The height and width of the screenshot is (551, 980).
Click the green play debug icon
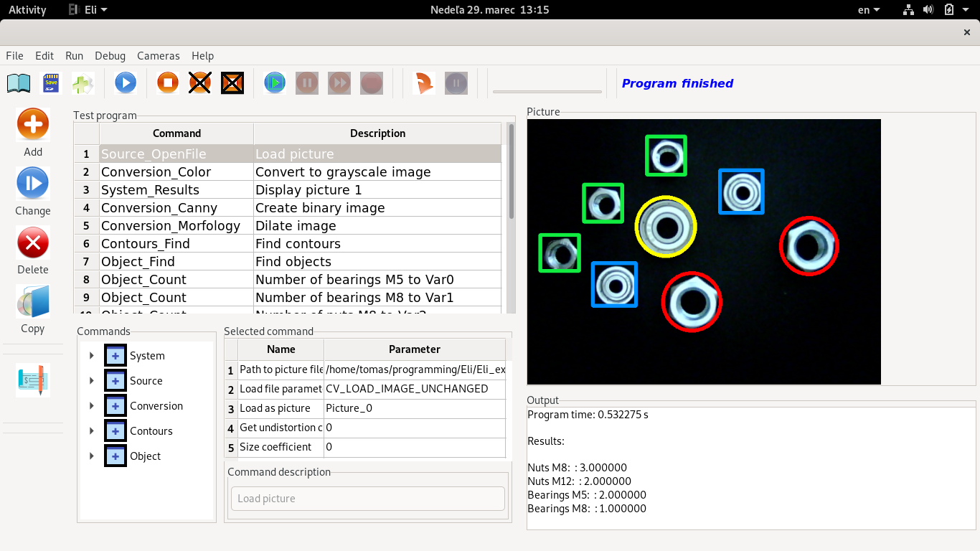(274, 83)
